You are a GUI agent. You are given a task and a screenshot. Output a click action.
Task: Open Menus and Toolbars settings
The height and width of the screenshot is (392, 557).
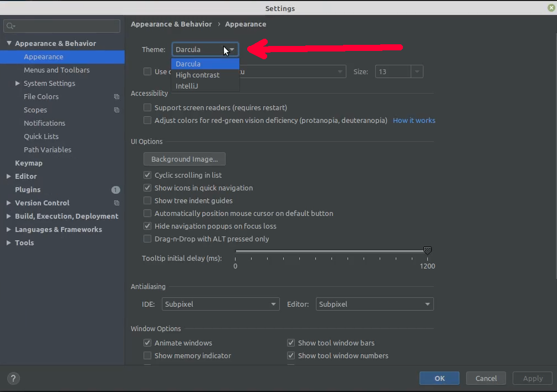click(57, 70)
